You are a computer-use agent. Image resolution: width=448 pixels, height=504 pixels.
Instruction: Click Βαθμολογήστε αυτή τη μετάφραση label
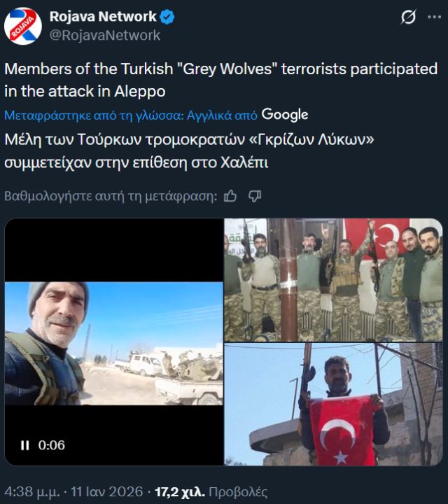(111, 196)
